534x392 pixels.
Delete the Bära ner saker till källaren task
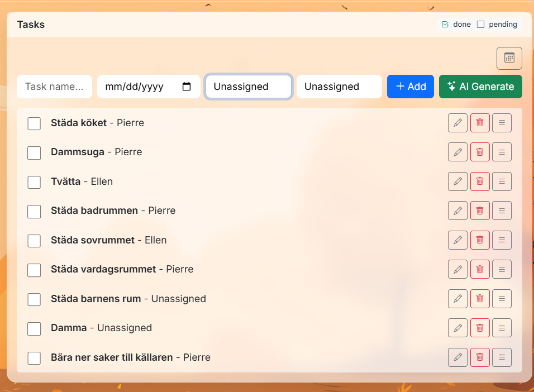coord(480,357)
